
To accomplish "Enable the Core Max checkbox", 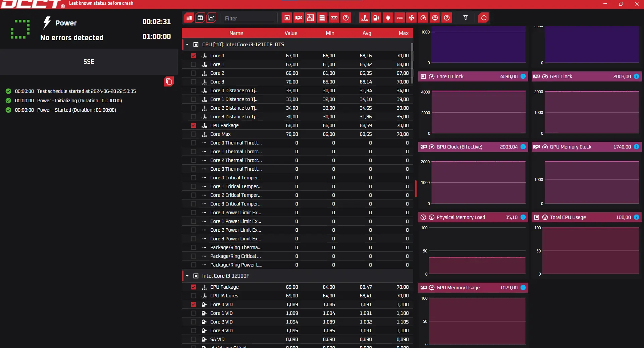I will pyautogui.click(x=194, y=134).
